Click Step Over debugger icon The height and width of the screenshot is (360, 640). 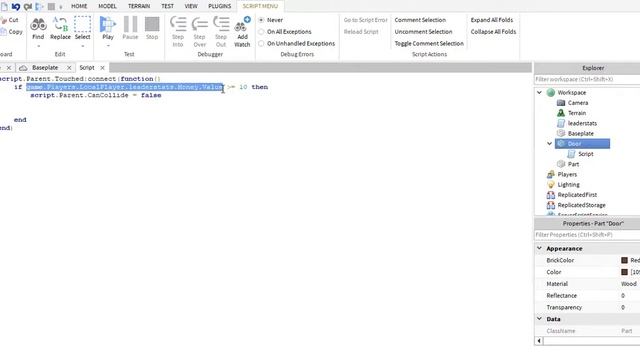200,24
